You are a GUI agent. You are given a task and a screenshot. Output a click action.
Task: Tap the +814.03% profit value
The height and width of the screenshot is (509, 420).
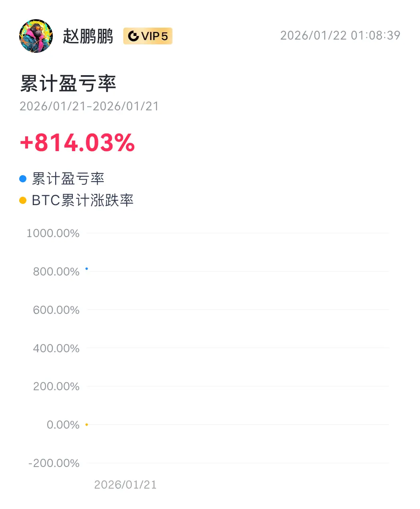[x=77, y=143]
